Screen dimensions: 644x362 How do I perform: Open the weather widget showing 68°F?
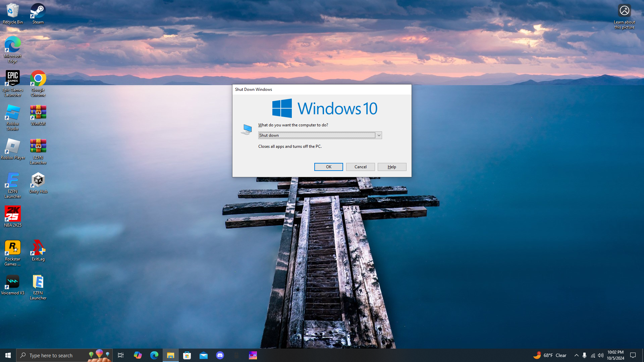tap(550, 355)
